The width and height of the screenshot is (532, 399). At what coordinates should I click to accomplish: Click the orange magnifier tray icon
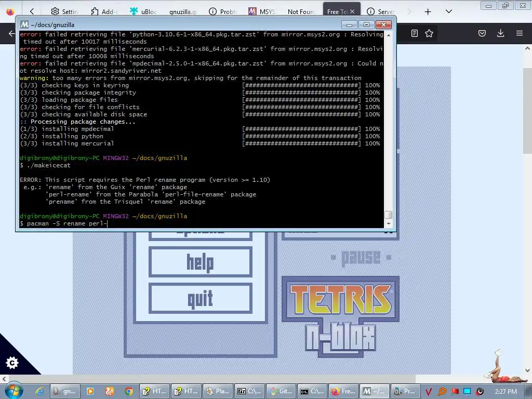coord(442,392)
